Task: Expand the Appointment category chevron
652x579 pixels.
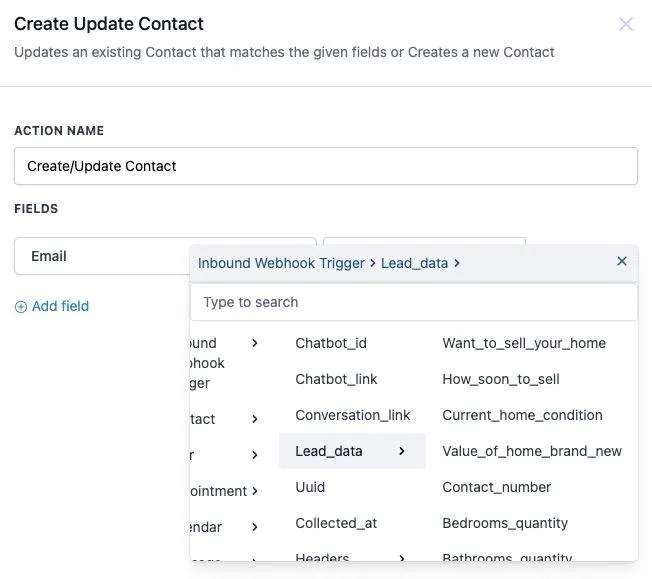Action: pos(254,491)
